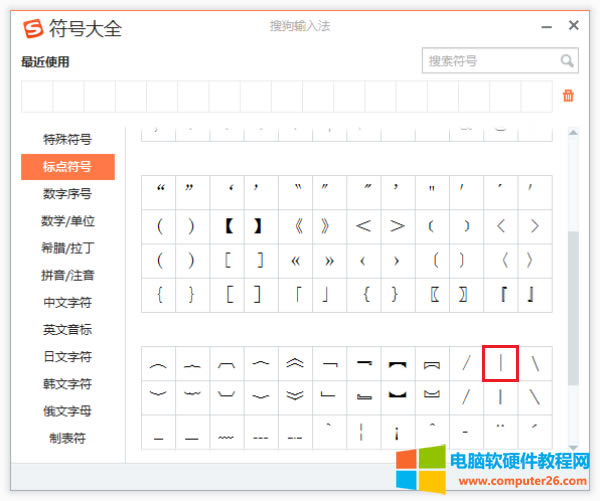Select the 制表符 category
This screenshot has height=501, width=600.
[67, 438]
